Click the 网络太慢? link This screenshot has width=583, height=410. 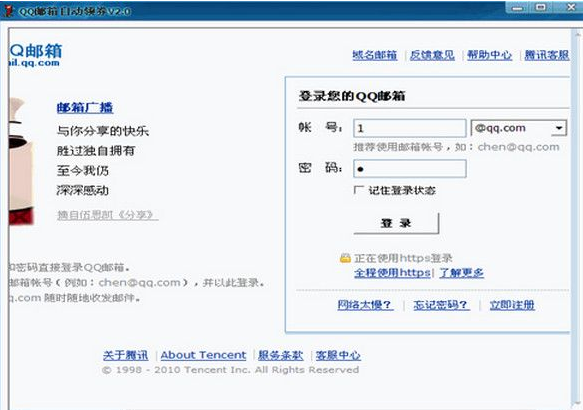tap(365, 305)
